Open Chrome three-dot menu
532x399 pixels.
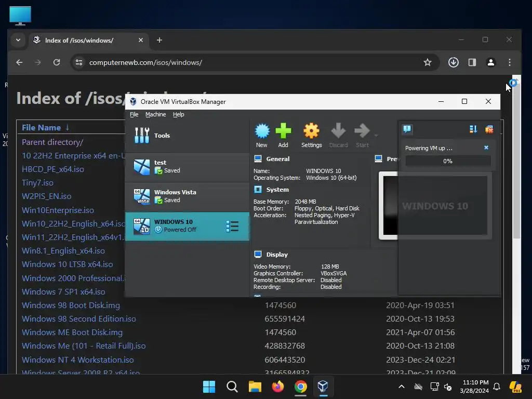pos(510,62)
